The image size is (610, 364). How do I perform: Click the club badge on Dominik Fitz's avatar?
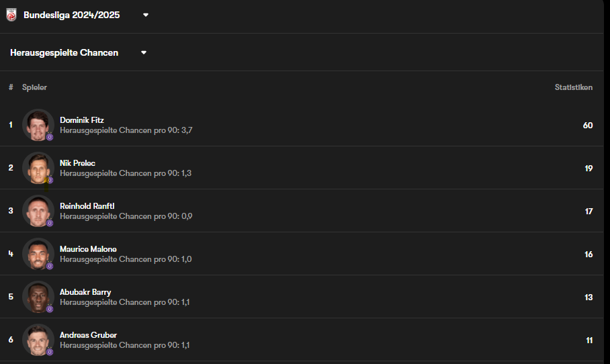point(50,137)
